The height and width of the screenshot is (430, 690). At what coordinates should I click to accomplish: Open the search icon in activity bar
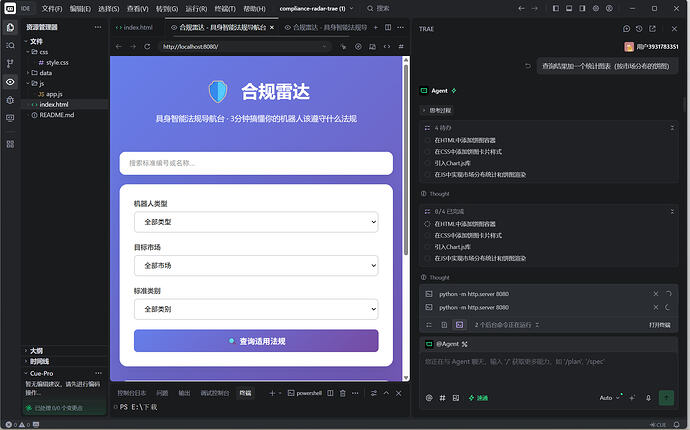click(10, 45)
